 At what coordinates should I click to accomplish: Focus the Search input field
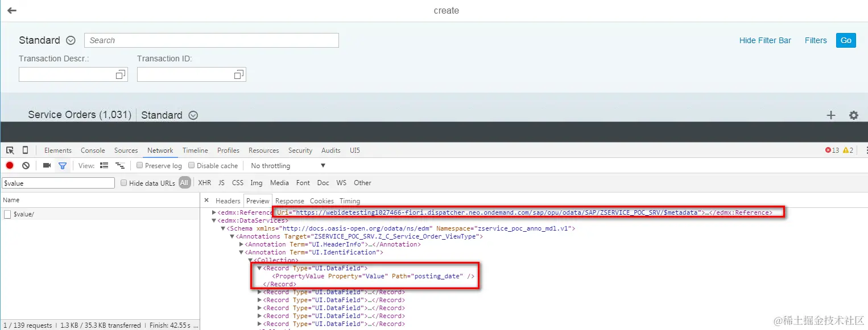(212, 40)
